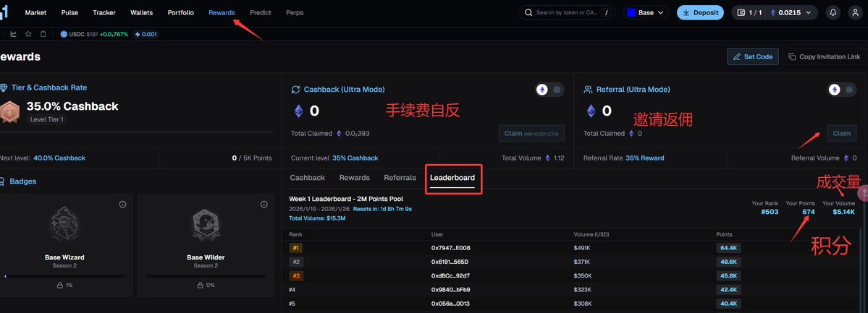Open the user profile icon
868x313 pixels.
coord(855,13)
